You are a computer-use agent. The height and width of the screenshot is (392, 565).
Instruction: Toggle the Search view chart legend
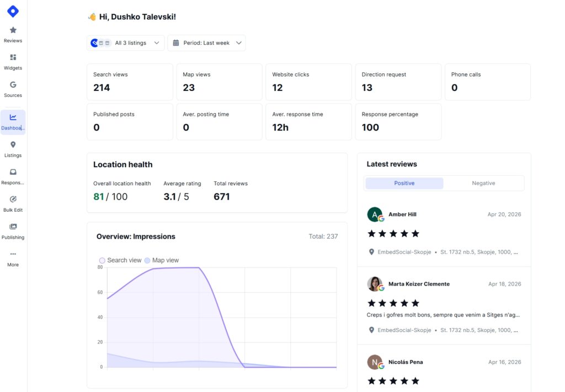point(120,260)
